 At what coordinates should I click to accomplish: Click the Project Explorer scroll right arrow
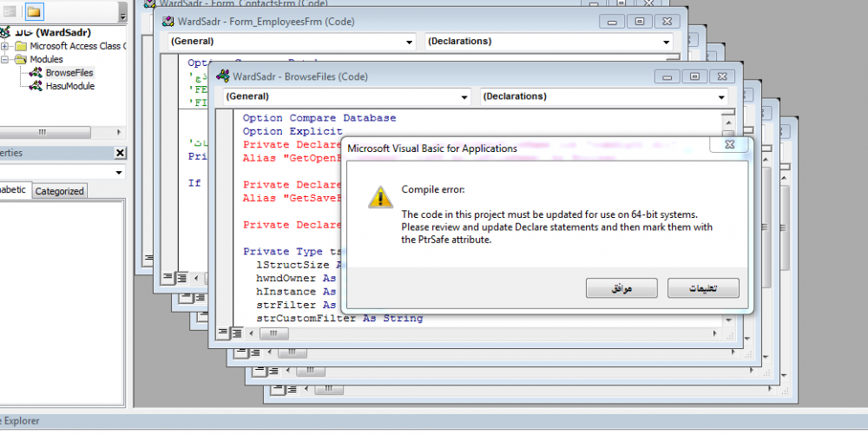(118, 133)
